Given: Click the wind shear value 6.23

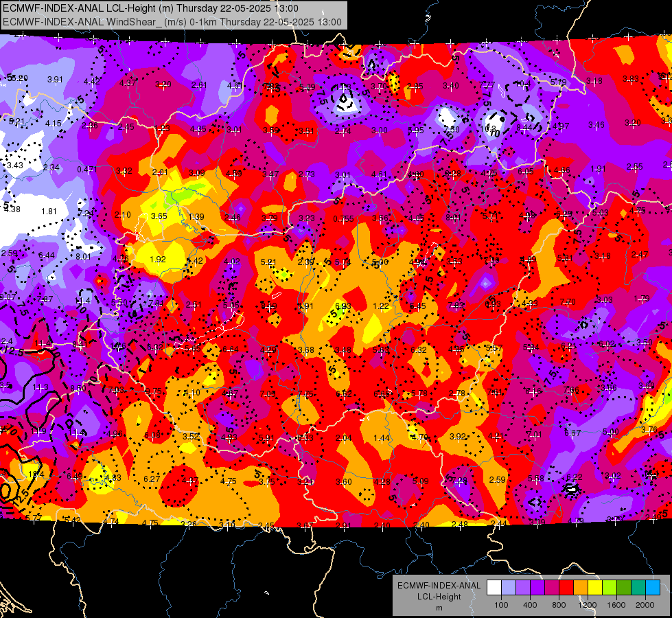Looking at the screenshot, I should point(343,306).
